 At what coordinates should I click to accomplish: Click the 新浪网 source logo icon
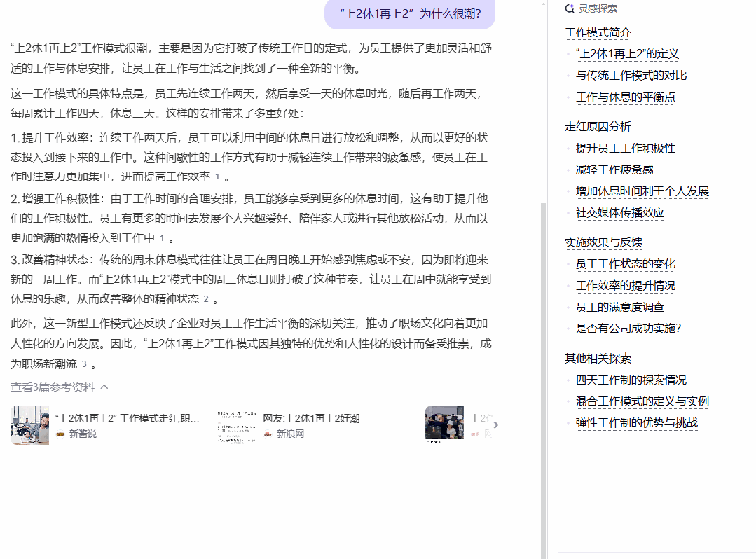pos(268,434)
